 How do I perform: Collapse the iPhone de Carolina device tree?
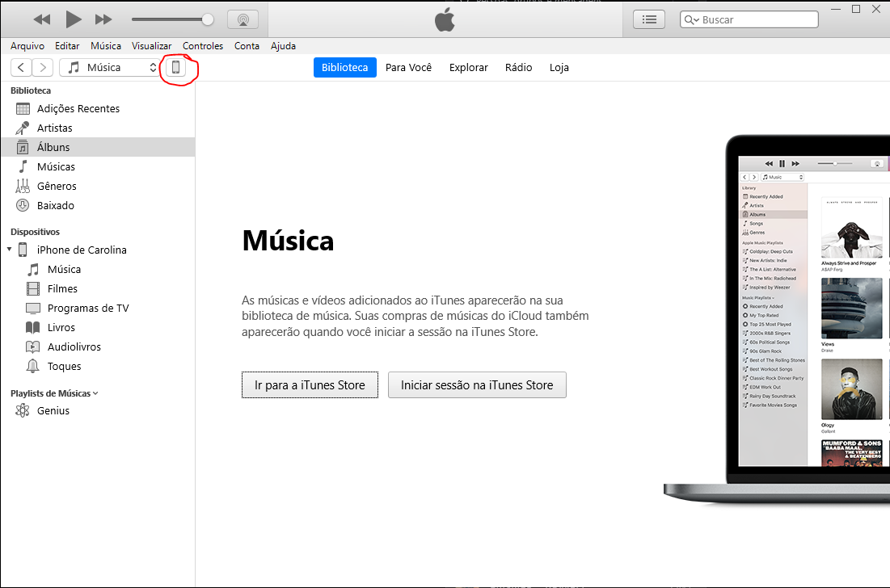coord(9,250)
